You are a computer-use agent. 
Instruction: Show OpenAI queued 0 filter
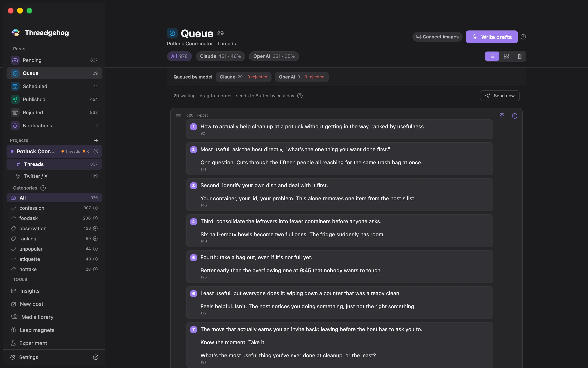coord(302,77)
